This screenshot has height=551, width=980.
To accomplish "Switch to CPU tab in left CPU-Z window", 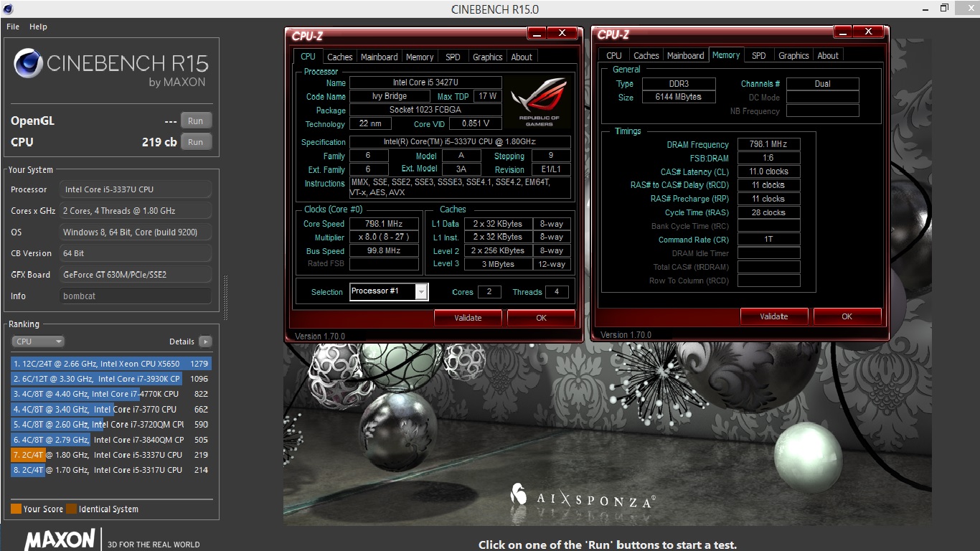I will 308,57.
